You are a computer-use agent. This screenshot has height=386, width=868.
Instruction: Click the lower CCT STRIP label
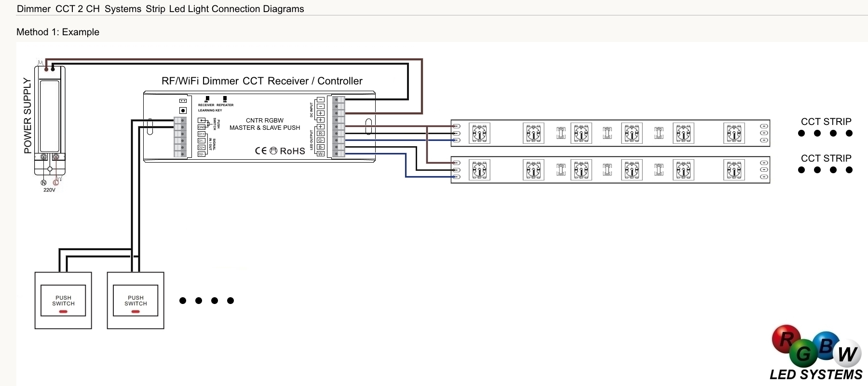[x=826, y=158]
